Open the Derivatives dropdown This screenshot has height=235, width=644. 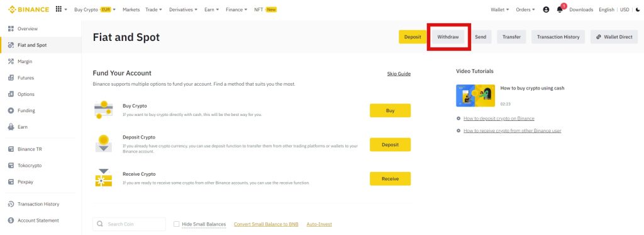[x=183, y=9]
